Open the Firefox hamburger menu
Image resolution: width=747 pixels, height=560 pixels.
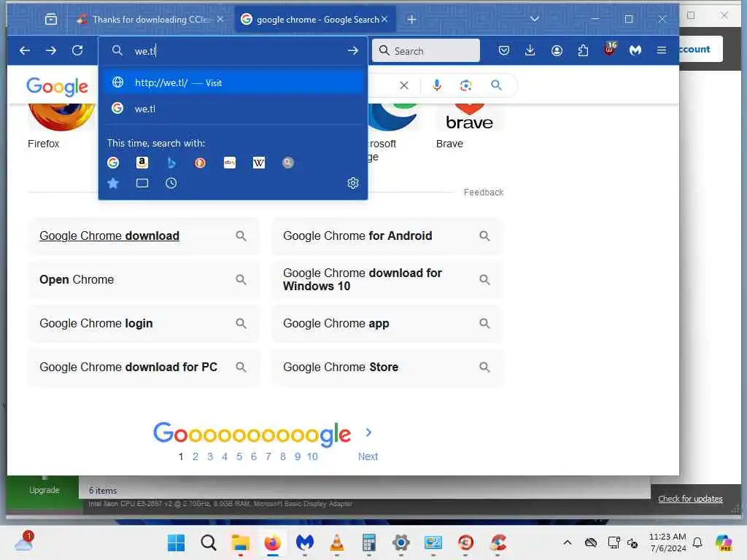tap(661, 50)
